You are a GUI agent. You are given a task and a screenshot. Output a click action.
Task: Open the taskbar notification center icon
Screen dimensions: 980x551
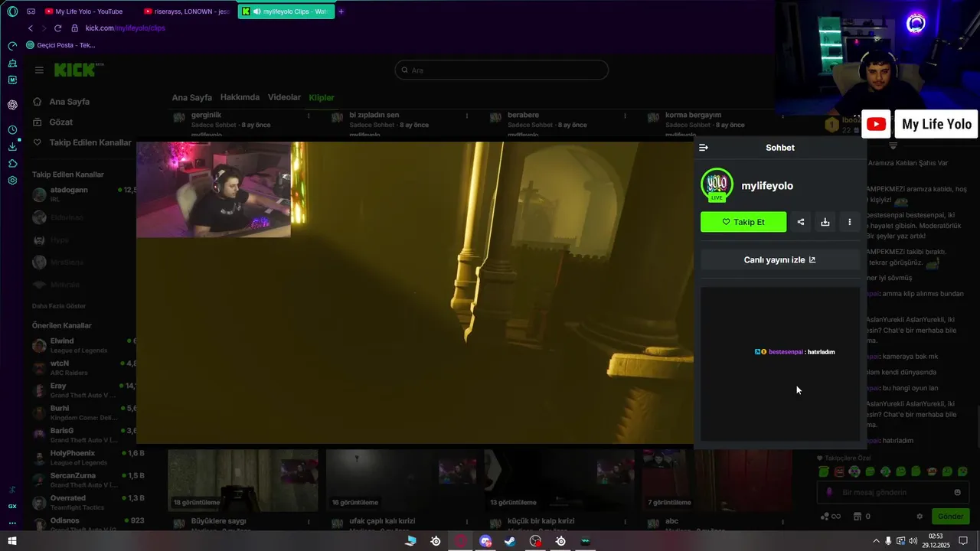[963, 541]
